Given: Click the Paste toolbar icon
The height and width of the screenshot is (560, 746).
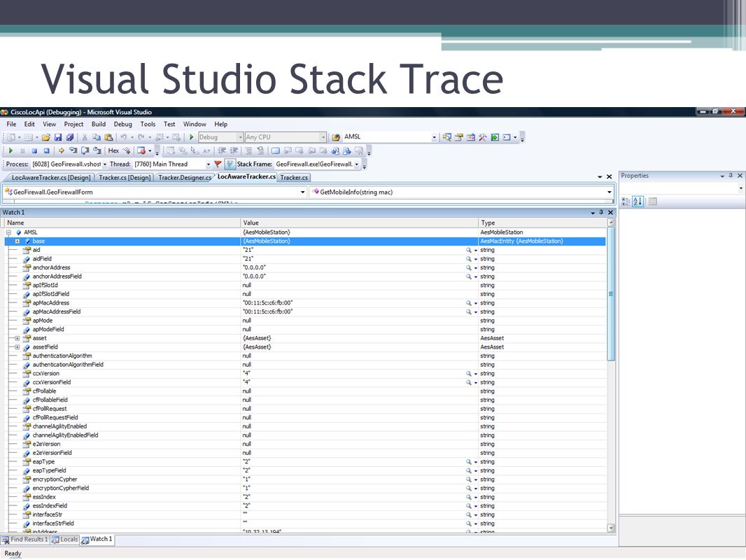Looking at the screenshot, I should point(109,137).
